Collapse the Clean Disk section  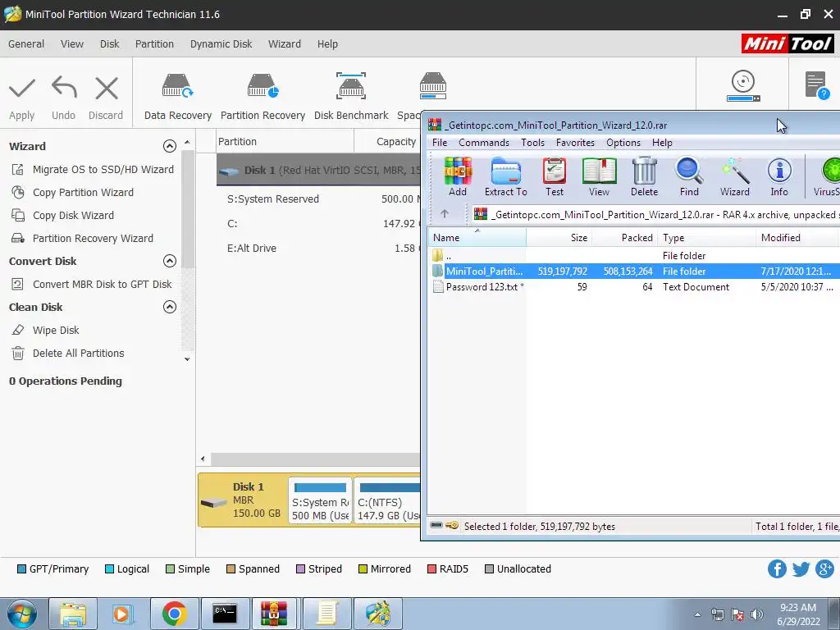click(x=169, y=307)
